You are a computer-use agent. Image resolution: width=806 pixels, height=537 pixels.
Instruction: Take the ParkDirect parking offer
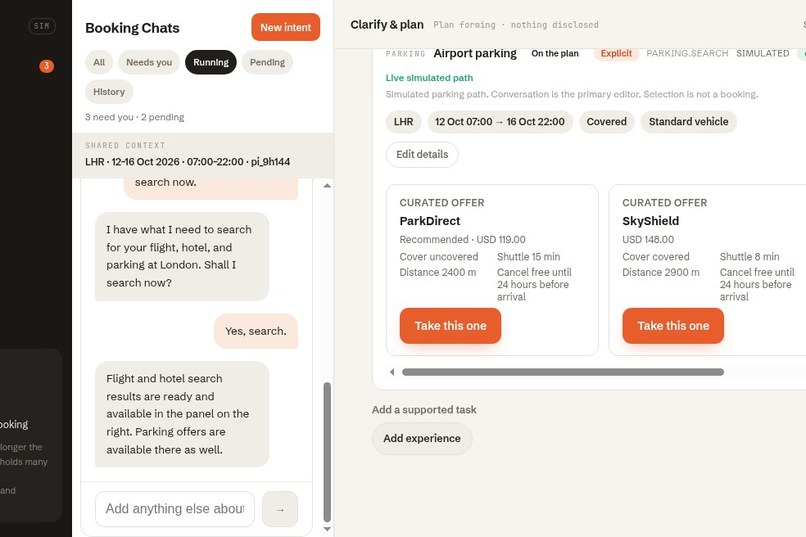(x=450, y=326)
